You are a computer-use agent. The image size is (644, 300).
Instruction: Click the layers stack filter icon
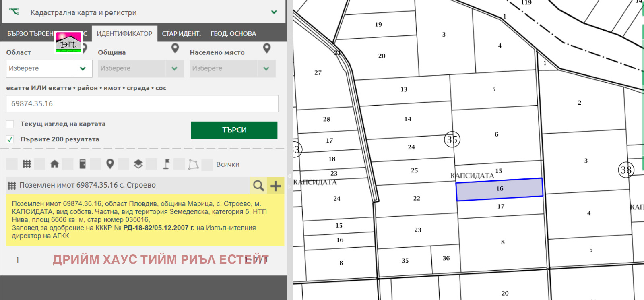click(x=138, y=164)
